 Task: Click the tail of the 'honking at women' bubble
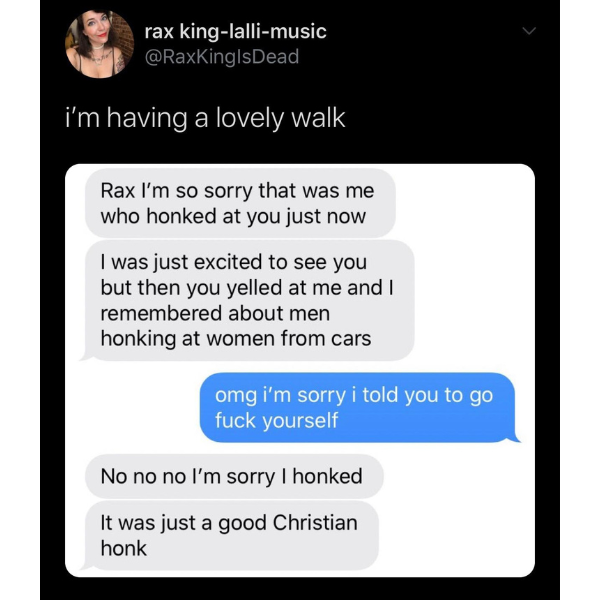[86, 355]
